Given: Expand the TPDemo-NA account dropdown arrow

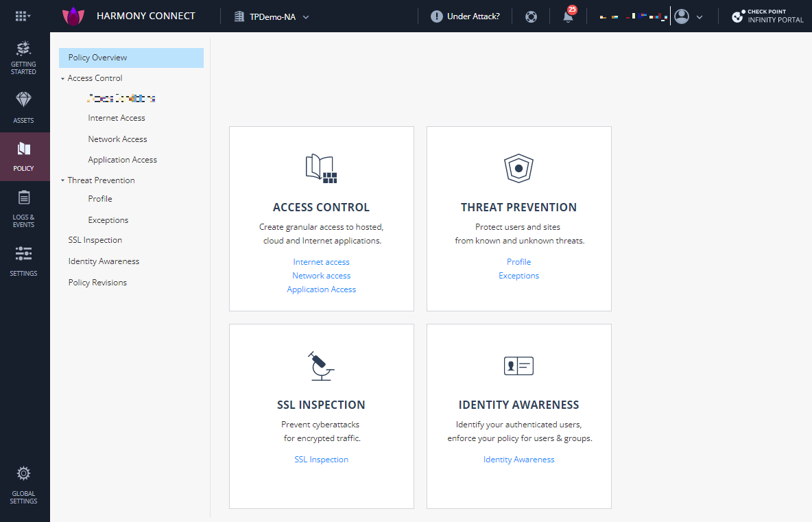Looking at the screenshot, I should coord(306,17).
